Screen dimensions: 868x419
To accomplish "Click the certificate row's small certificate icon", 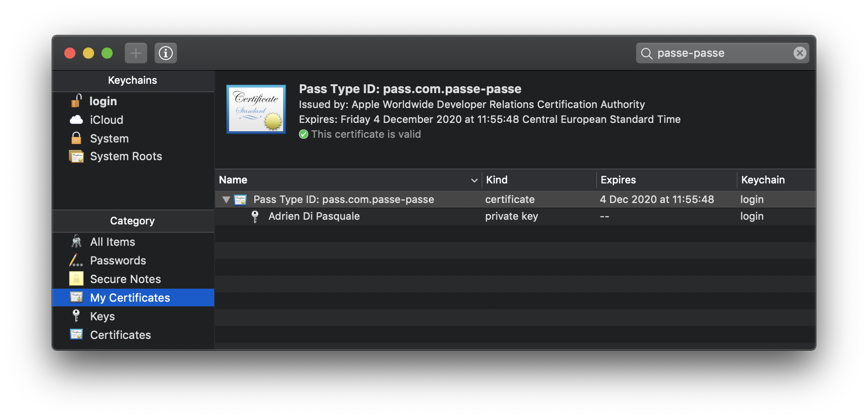I will 240,200.
